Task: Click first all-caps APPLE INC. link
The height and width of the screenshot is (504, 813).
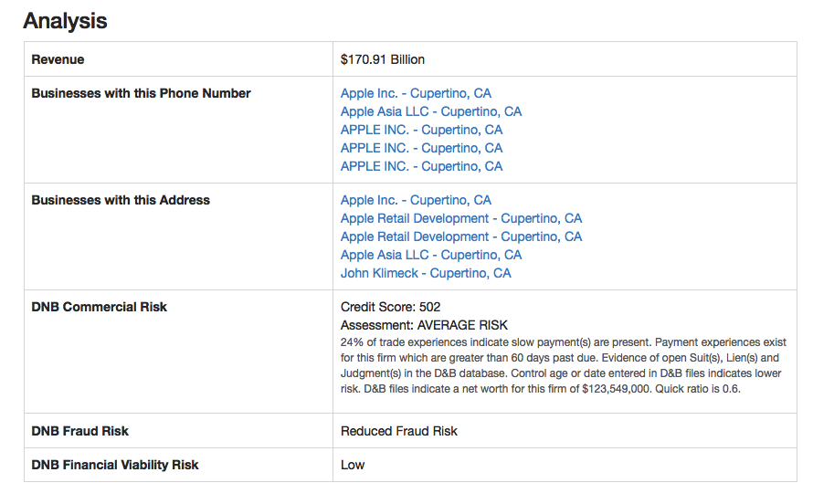Action: (x=421, y=130)
